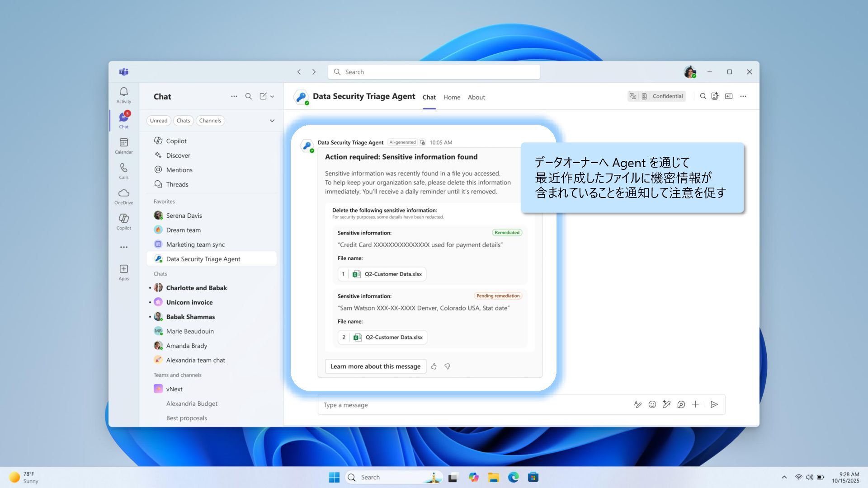
Task: Click Learn more about this message
Action: click(x=375, y=366)
